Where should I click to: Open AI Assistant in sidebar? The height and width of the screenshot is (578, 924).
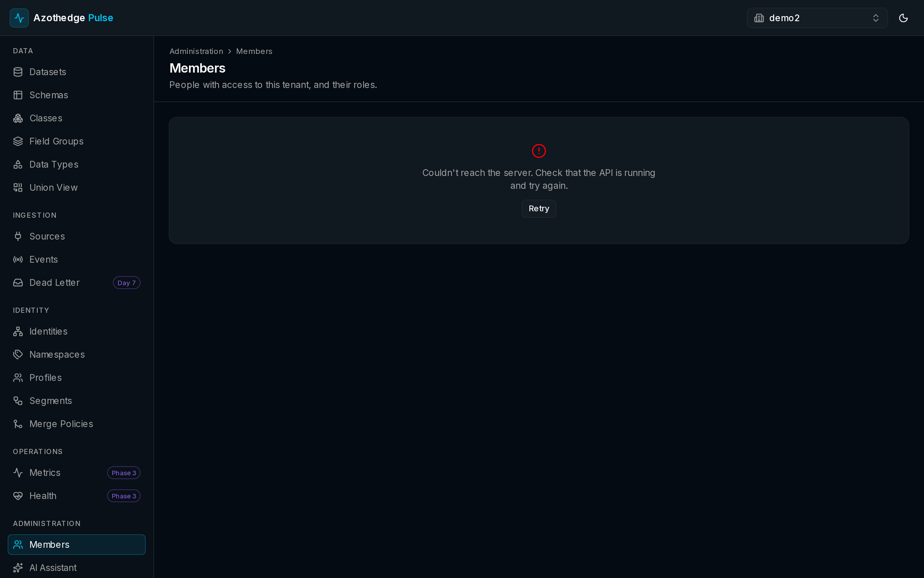76,568
